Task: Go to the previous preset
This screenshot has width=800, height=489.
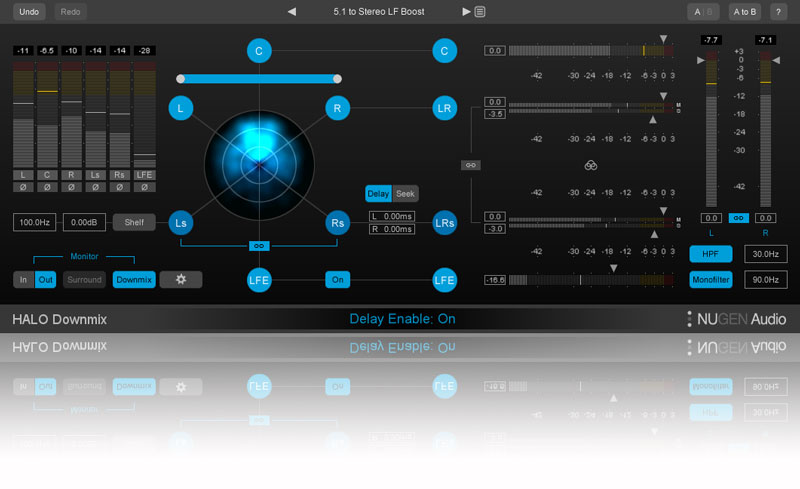Action: [x=292, y=12]
